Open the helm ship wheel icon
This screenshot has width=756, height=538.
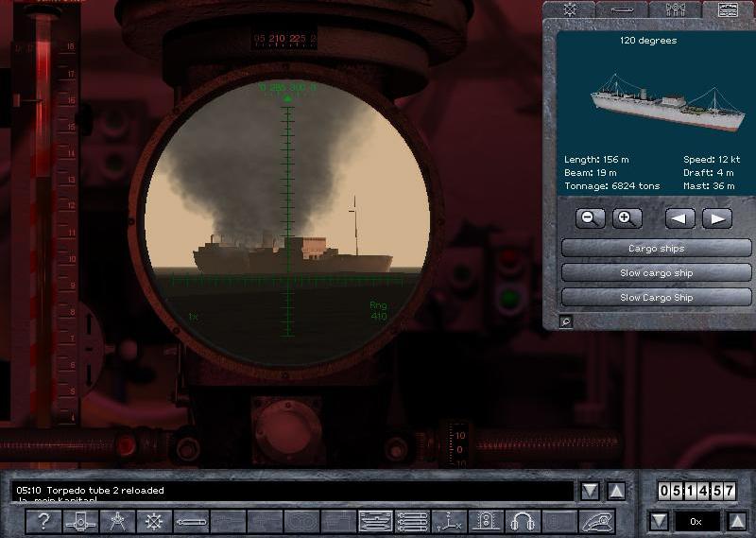(x=154, y=521)
